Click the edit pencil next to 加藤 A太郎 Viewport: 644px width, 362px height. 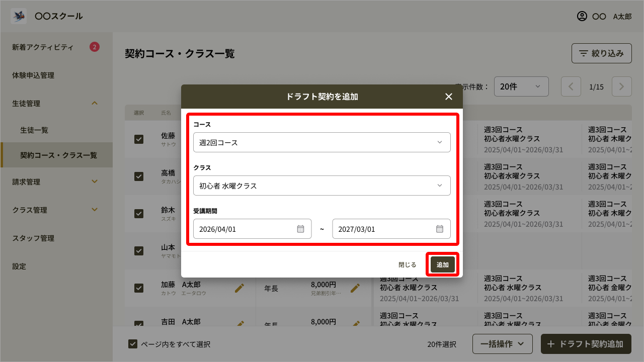240,288
